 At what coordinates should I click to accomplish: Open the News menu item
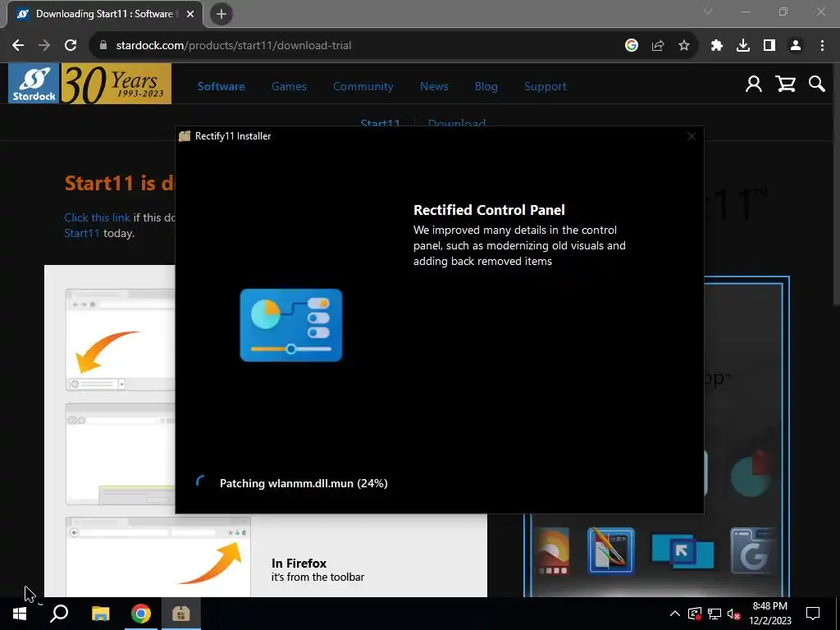(x=434, y=86)
